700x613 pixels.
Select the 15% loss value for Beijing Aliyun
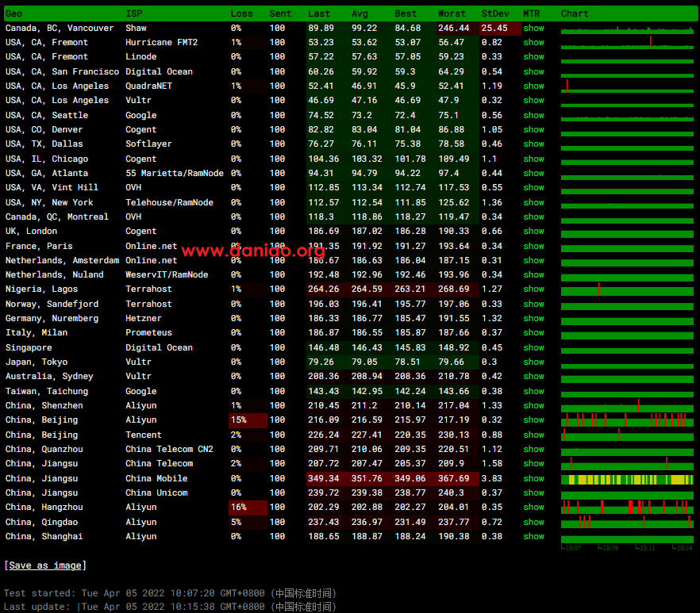[x=238, y=420]
